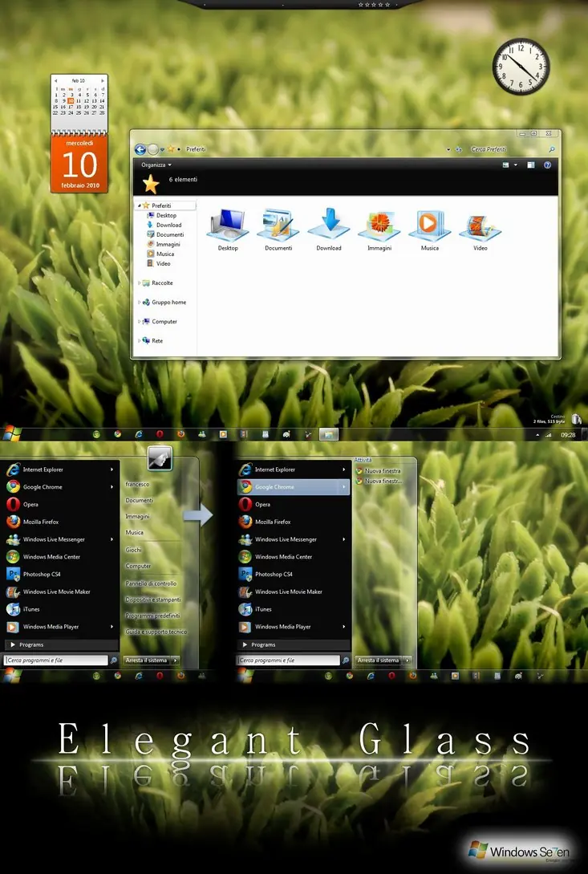Click the orange mercoledì 10 date panel

click(79, 164)
